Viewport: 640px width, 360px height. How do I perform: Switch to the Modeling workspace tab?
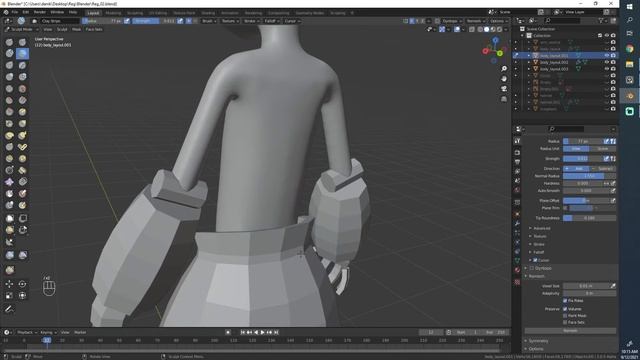pos(113,13)
